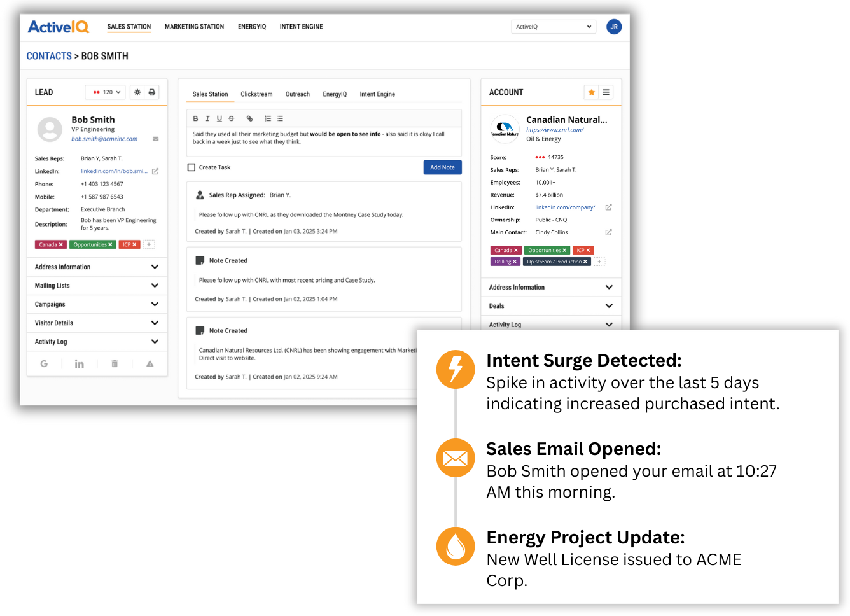The height and width of the screenshot is (616, 850).
Task: Click email envelope icon beside bob.smith@acmeinc.com
Action: (x=156, y=139)
